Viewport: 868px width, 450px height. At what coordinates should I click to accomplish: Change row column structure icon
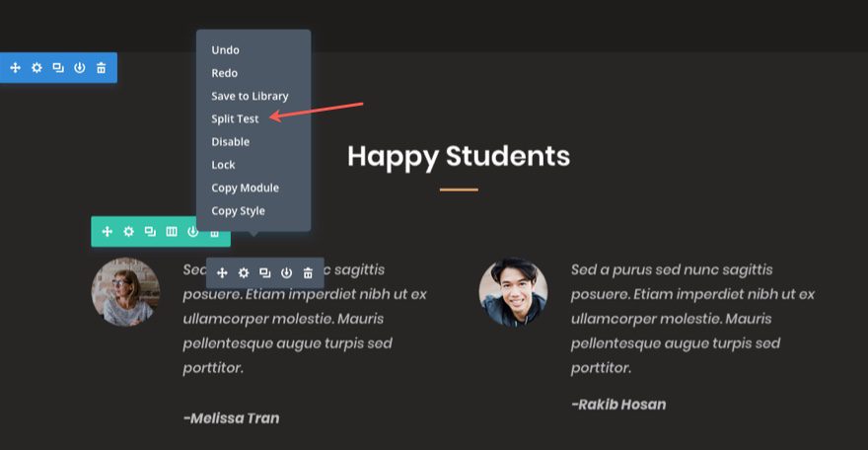[x=172, y=231]
